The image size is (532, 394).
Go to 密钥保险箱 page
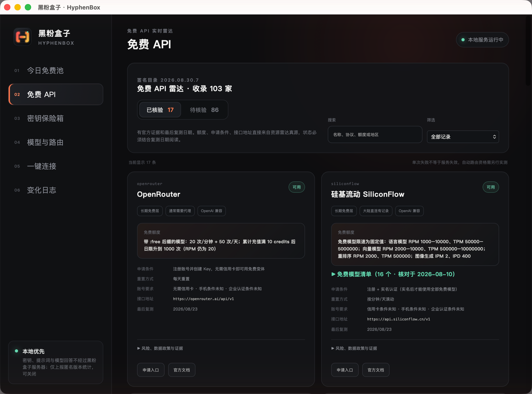click(56, 118)
